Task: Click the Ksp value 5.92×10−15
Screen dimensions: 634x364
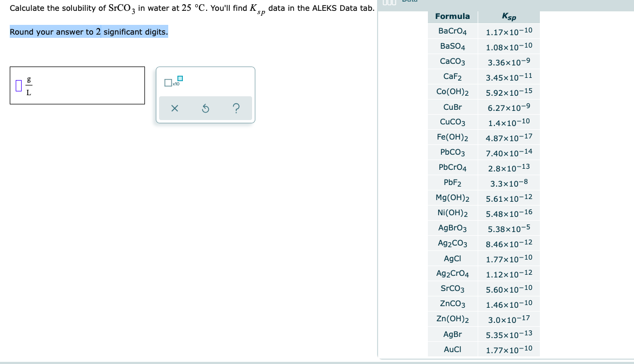Action: 509,92
